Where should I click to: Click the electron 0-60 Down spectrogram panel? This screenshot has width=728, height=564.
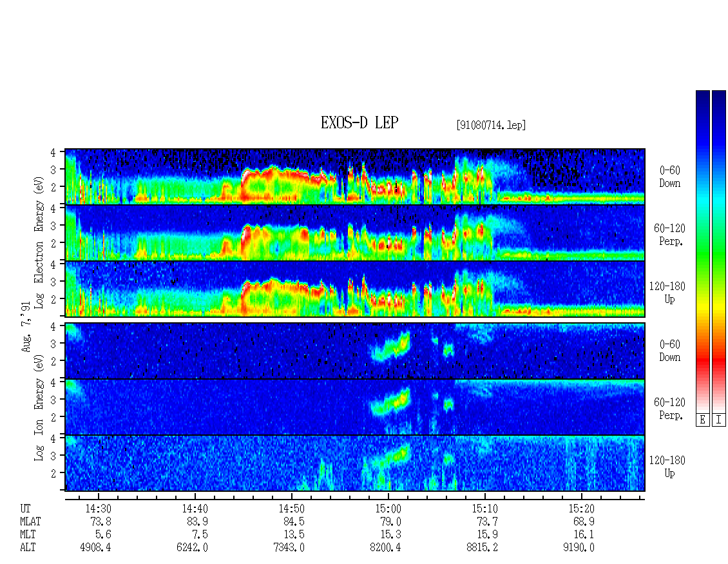point(355,177)
